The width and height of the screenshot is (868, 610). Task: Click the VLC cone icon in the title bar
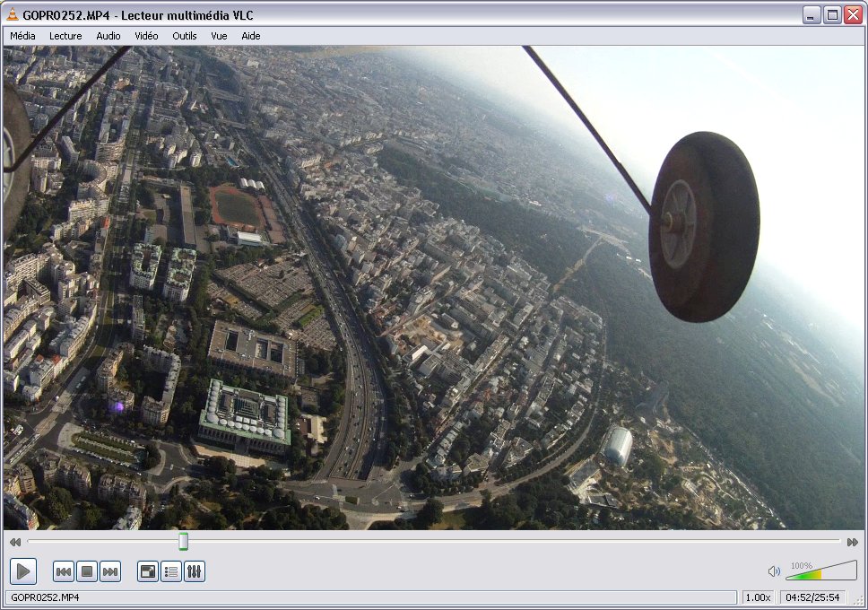13,15
